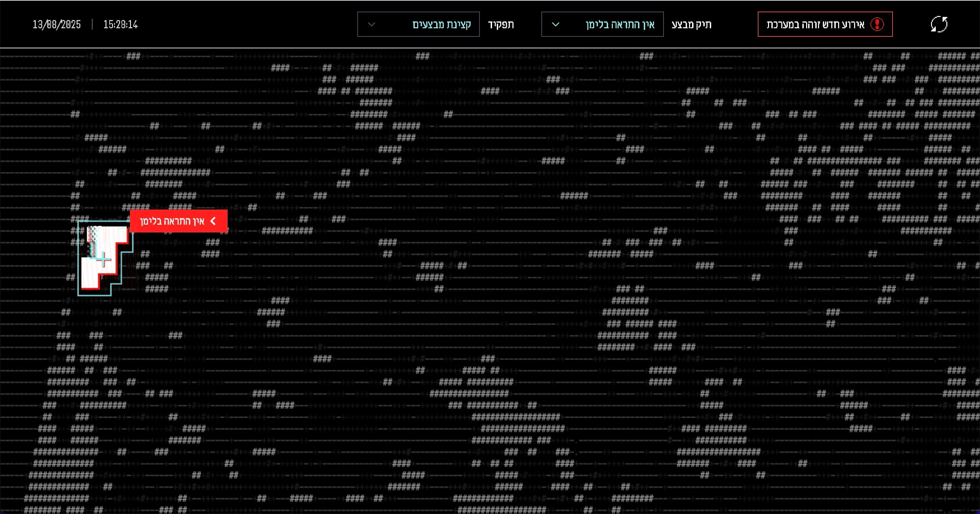980x514 pixels.
Task: Click the cyan outline border around the zone
Action: coord(78,259)
